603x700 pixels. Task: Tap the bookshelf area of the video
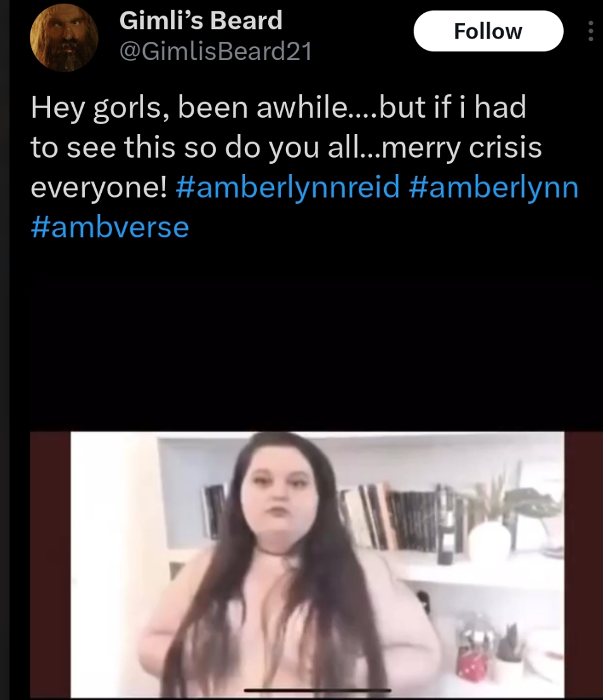[x=402, y=518]
